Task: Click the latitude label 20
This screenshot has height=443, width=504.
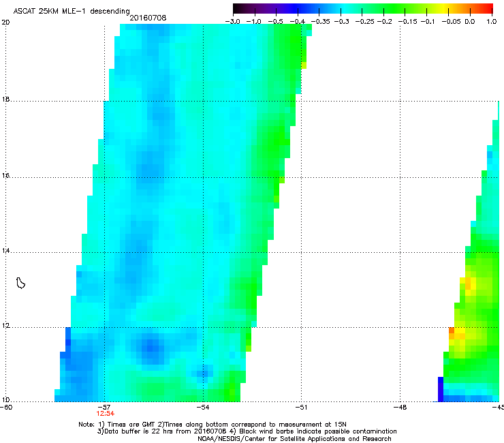Action: [5, 22]
